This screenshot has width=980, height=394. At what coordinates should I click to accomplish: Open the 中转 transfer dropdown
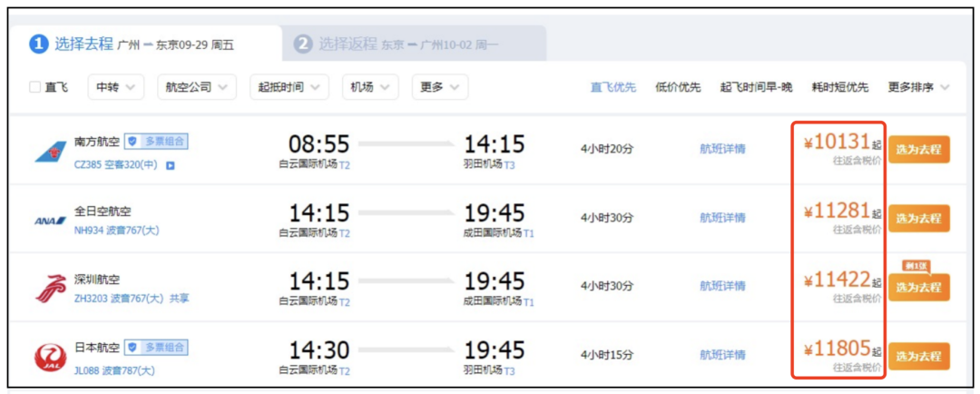tap(116, 87)
